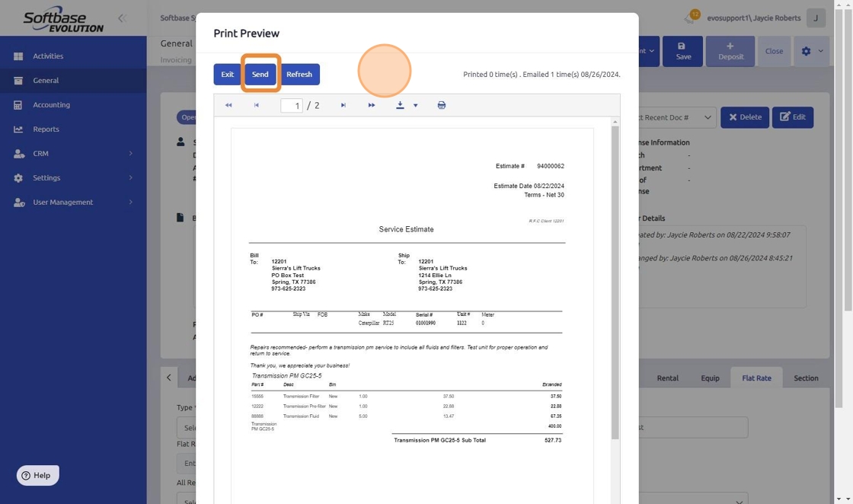Click the Activities grid icon
This screenshot has width=853, height=504.
[x=18, y=56]
